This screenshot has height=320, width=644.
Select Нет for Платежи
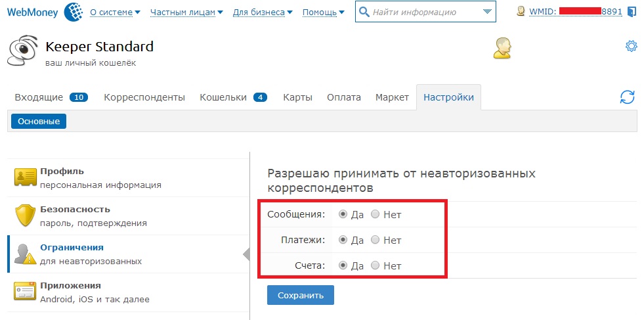pos(375,240)
